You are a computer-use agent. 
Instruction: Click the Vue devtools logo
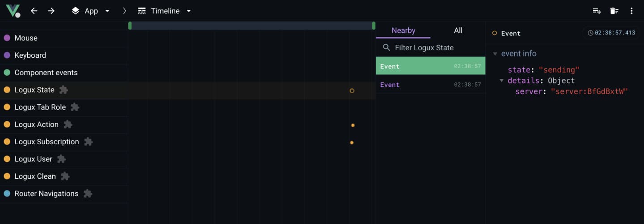click(13, 11)
